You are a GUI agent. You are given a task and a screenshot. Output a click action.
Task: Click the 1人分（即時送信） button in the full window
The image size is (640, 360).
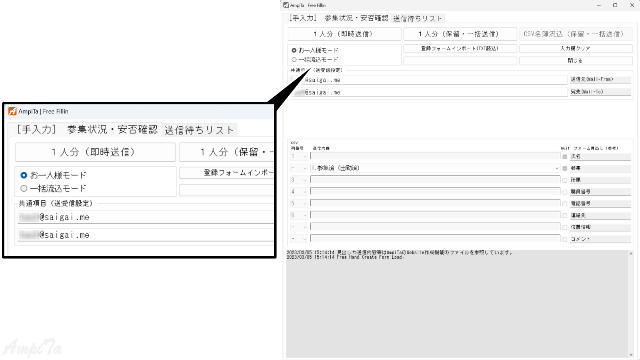click(344, 34)
